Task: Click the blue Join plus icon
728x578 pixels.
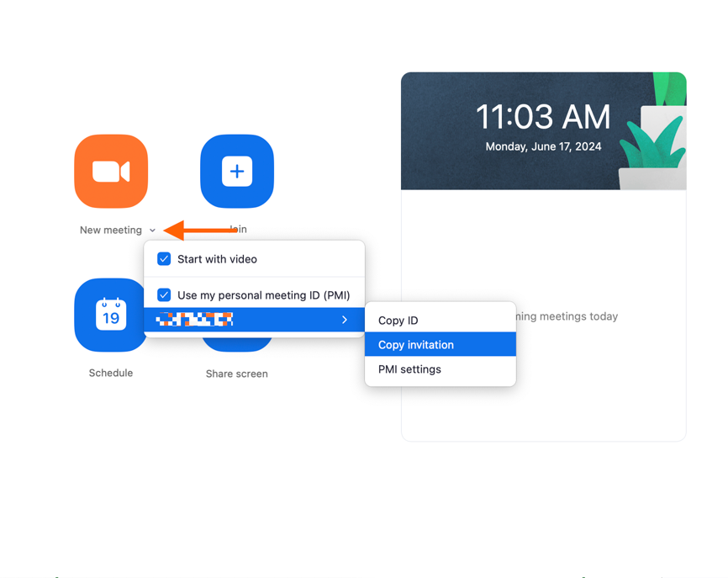Action: coord(237,172)
